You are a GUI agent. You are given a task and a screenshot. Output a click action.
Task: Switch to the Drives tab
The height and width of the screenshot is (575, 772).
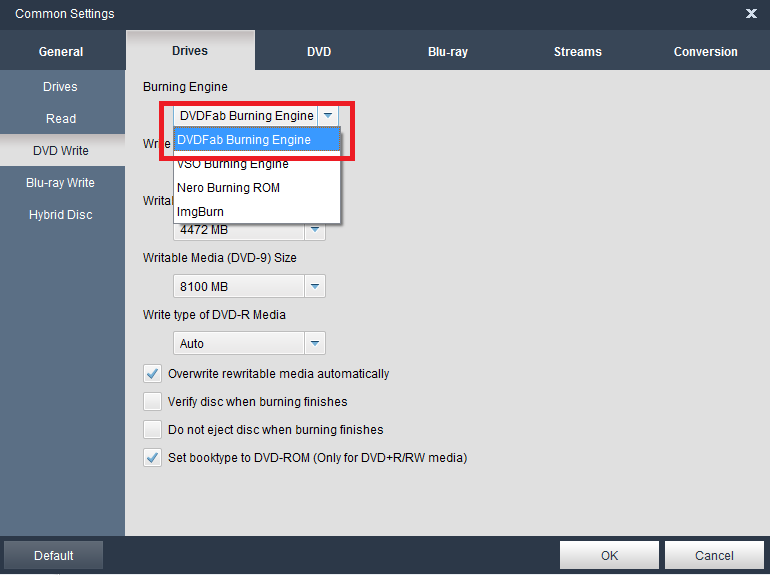pos(190,50)
